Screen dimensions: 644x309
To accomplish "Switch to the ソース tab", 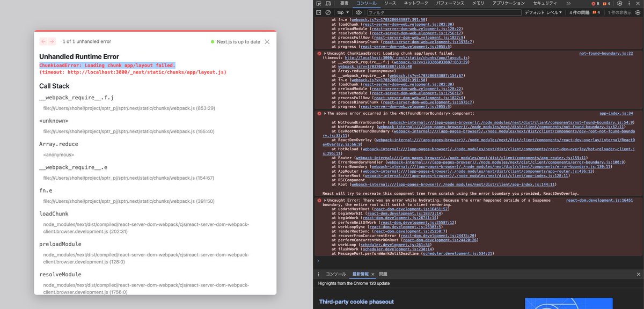I will pyautogui.click(x=390, y=3).
